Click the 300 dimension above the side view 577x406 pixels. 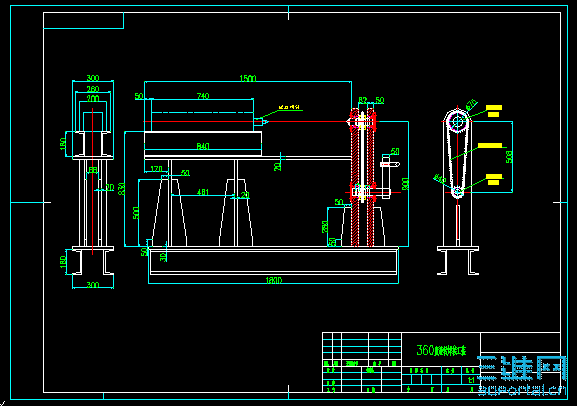(x=93, y=78)
